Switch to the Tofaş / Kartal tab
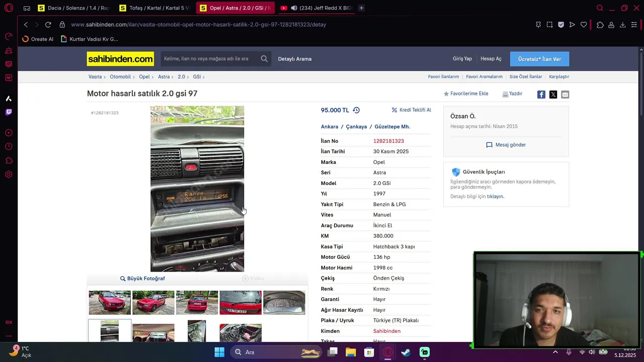 [x=155, y=8]
